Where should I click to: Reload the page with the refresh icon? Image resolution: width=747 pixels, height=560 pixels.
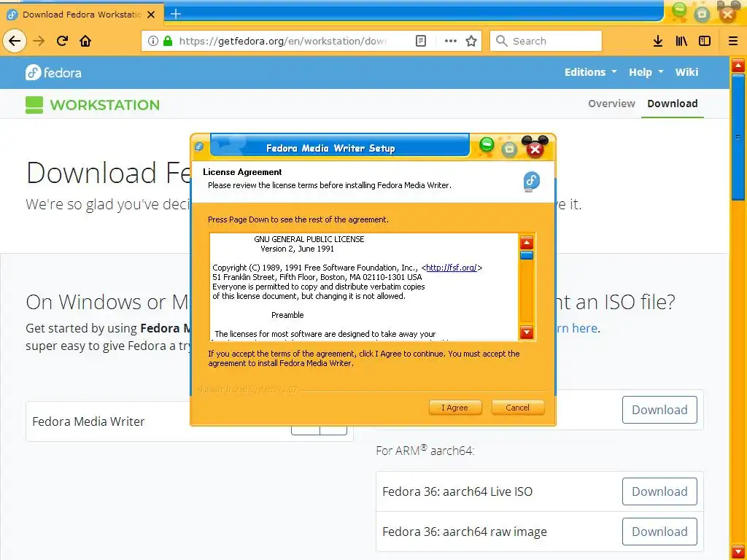[62, 41]
